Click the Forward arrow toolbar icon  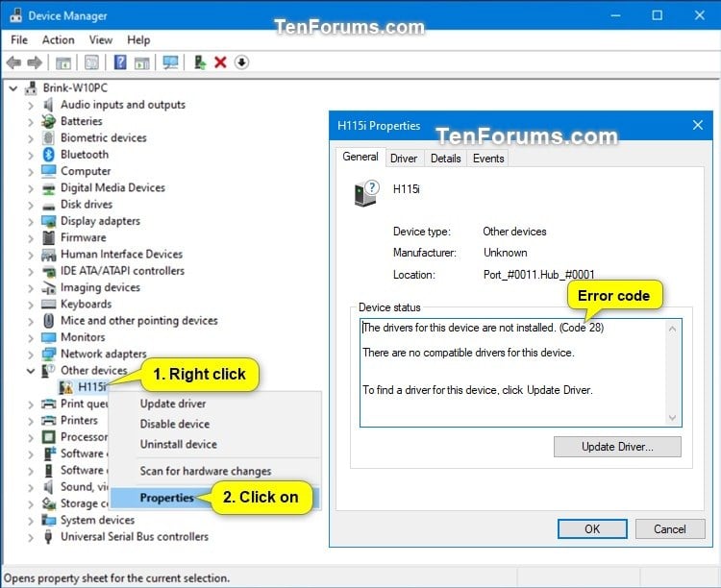point(35,62)
